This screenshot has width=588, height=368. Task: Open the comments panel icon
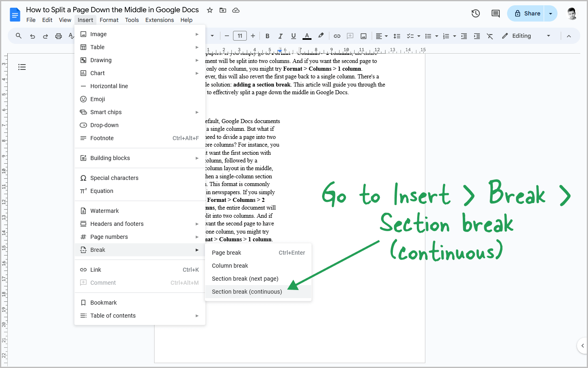(496, 13)
